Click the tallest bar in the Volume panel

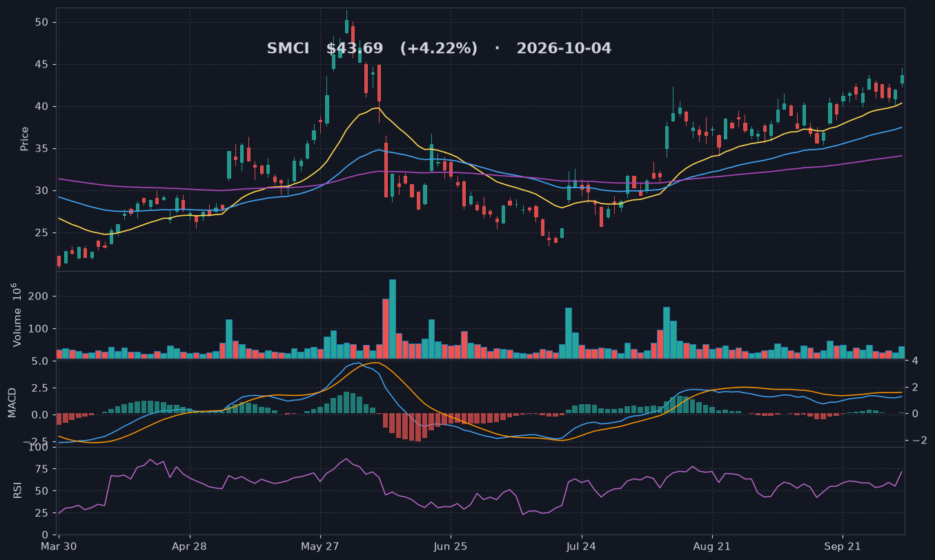coord(393,319)
